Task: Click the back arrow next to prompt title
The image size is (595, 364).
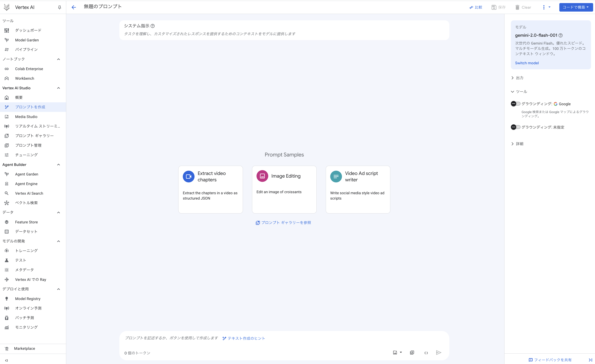Action: tap(74, 7)
